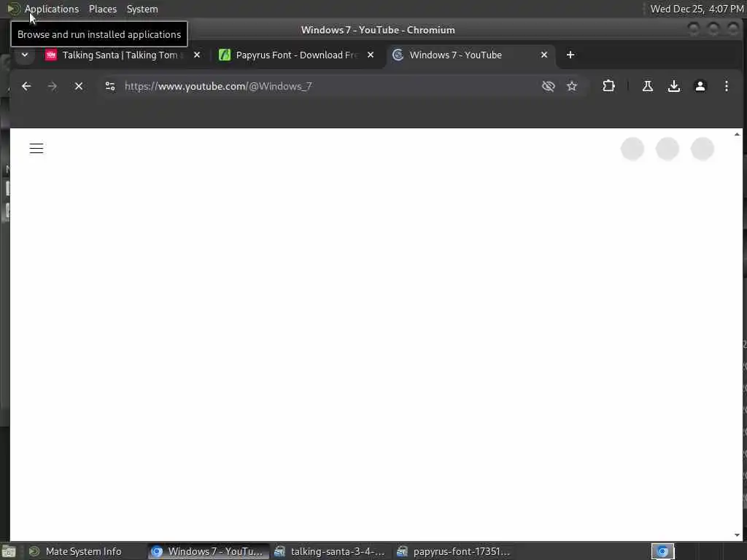747x560 pixels.
Task: Close the Papyrus Font tab
Action: point(370,55)
